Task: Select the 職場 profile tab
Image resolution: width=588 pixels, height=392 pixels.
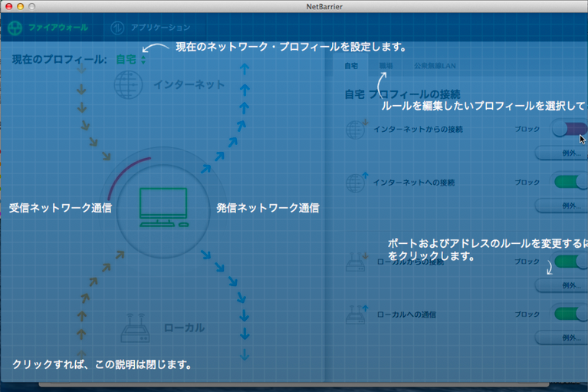Action: [386, 66]
